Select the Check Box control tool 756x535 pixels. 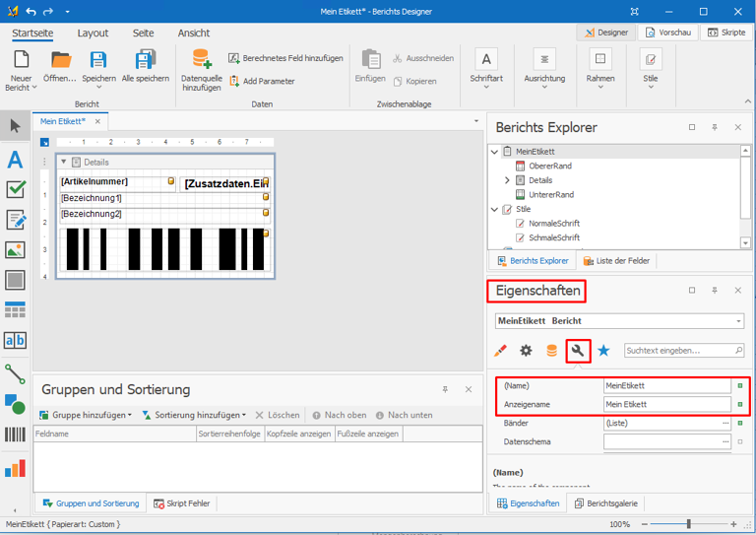(16, 189)
